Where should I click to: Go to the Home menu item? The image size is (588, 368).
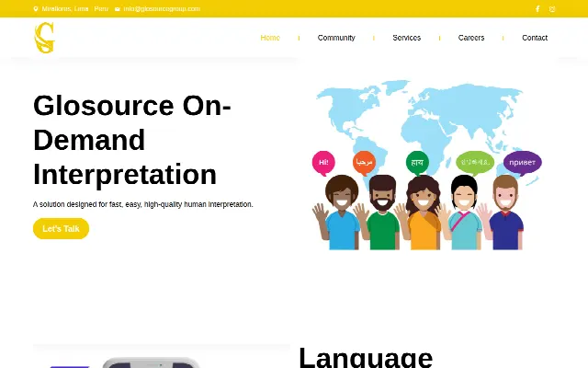click(x=270, y=38)
